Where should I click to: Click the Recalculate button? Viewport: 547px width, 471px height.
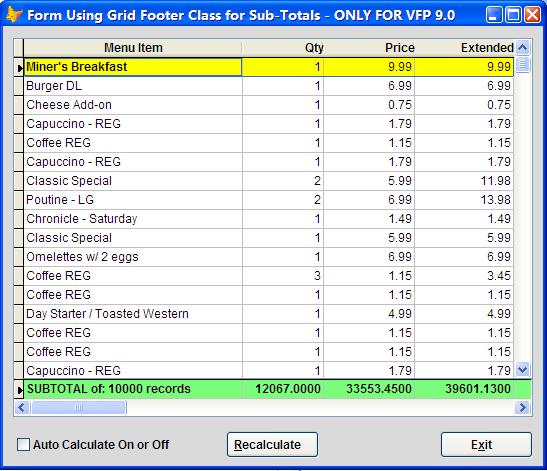(272, 444)
